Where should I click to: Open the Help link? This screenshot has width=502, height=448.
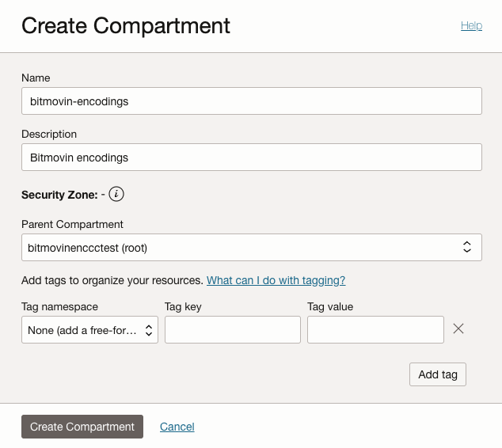coord(471,25)
